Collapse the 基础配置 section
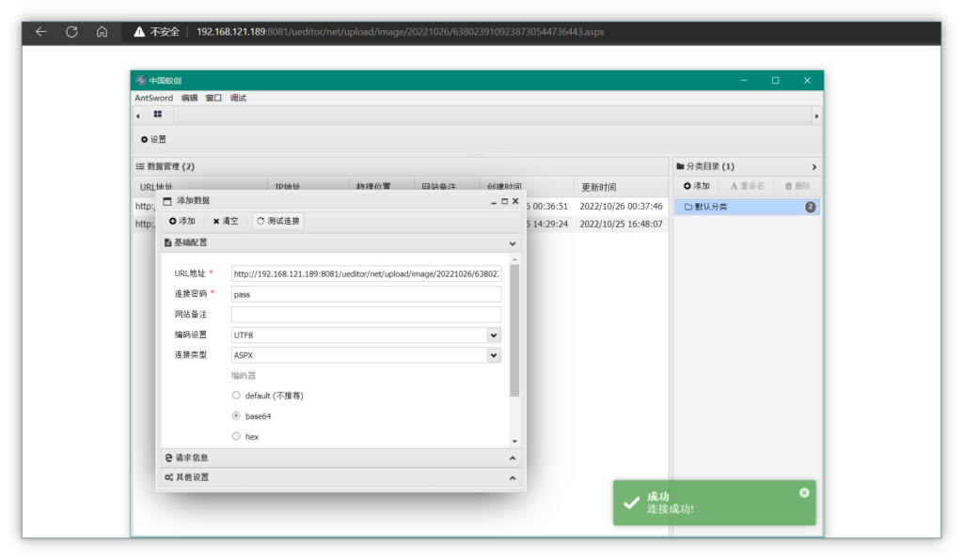This screenshot has height=560, width=963. click(x=513, y=243)
